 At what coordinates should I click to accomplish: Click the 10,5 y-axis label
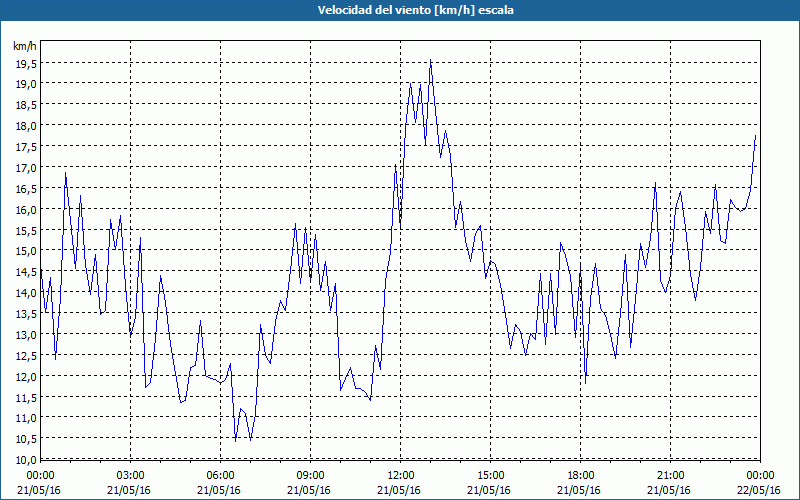25,439
